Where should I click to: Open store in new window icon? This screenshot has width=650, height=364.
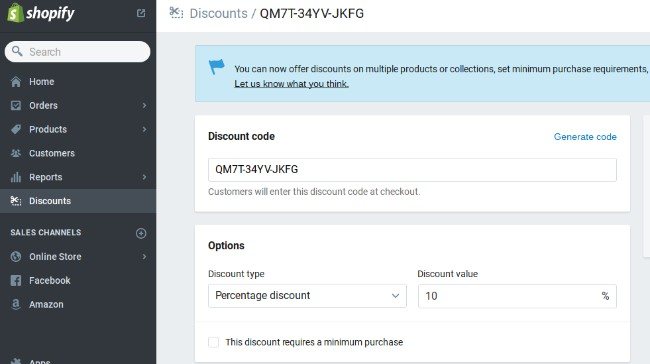coord(141,13)
